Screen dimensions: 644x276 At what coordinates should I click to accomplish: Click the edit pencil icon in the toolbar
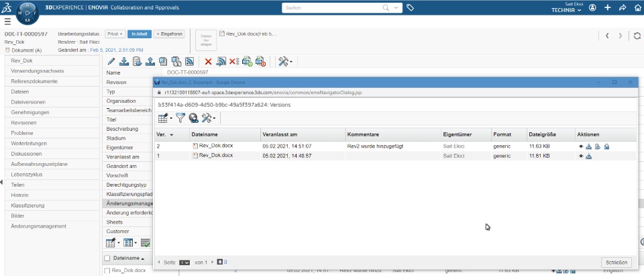[x=111, y=62]
